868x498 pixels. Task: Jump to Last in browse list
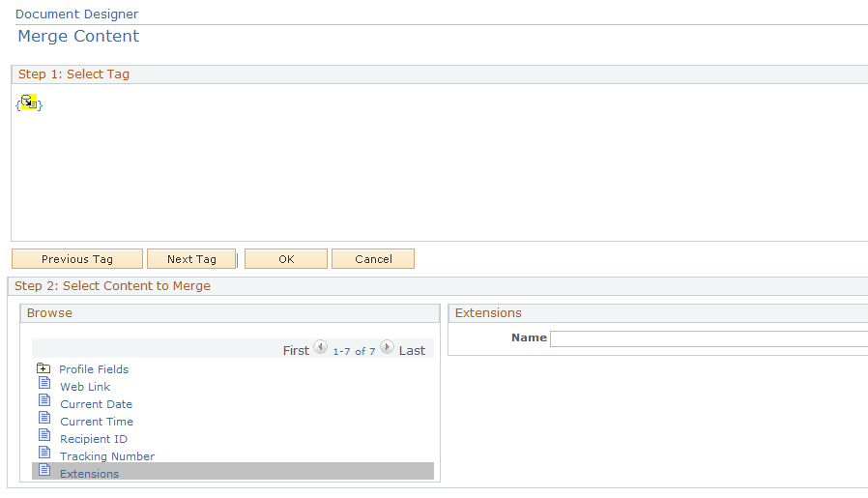(412, 351)
